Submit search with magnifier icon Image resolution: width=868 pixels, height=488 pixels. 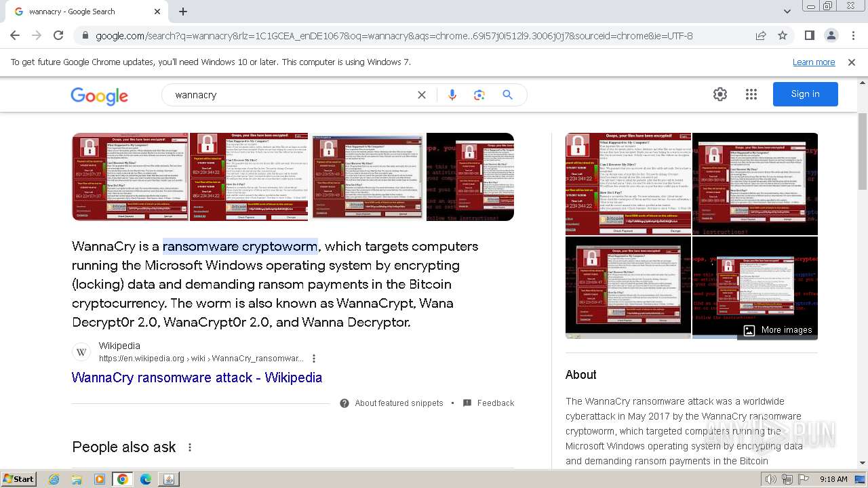coord(507,95)
